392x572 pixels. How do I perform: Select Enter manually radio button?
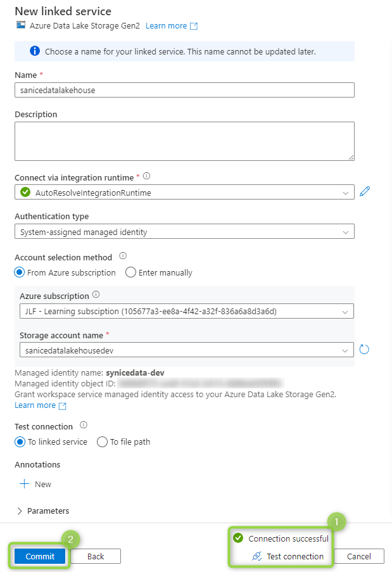[x=130, y=272]
